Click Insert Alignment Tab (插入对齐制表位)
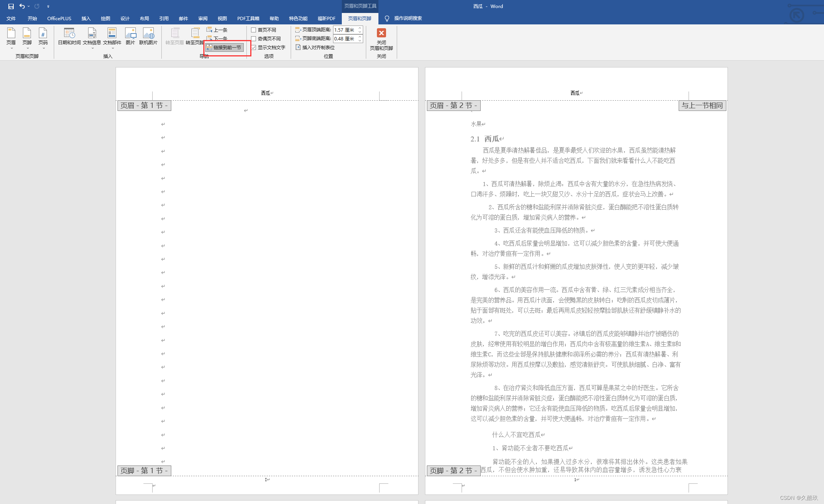Screen dimensions: 824x504 315,47
